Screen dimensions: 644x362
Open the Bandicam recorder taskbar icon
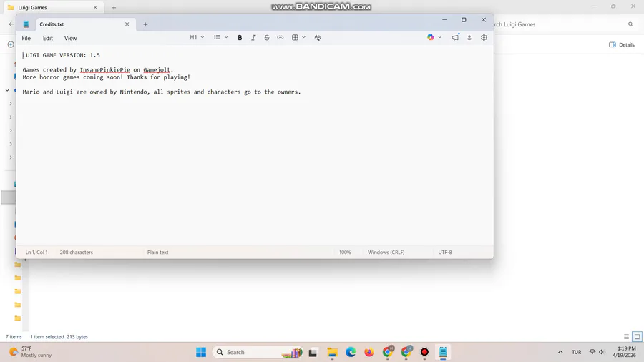tap(424, 352)
